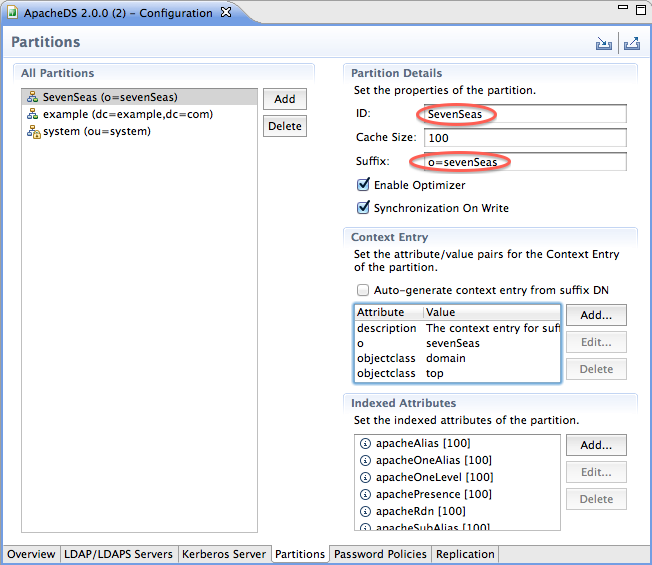Viewport: 652px width, 565px height.
Task: Select the apacheAlias index icon
Action: (366, 444)
